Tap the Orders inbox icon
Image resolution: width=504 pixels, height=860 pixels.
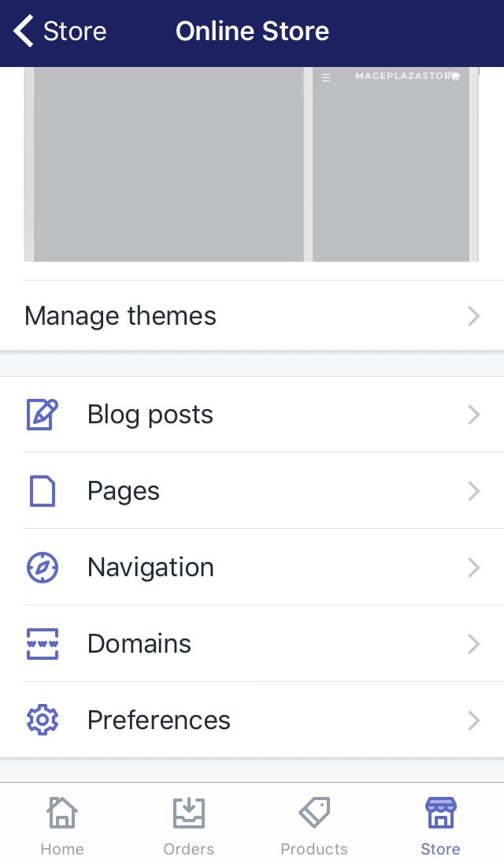tap(189, 813)
